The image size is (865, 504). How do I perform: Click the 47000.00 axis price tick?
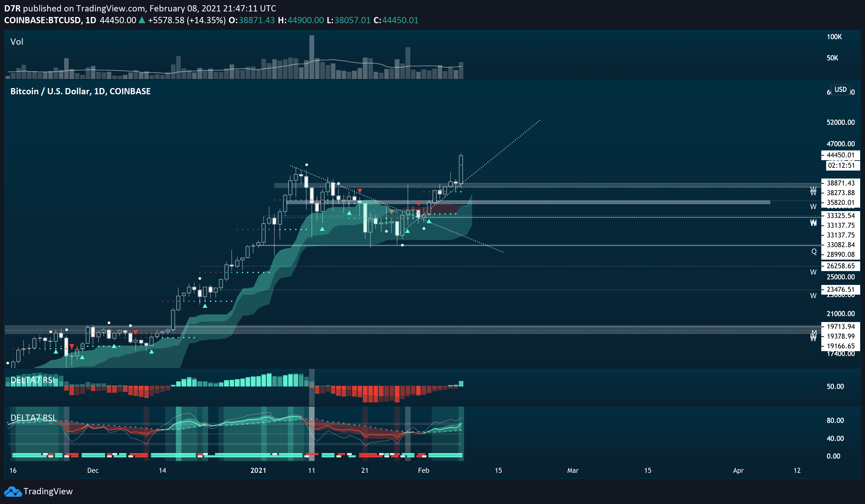pyautogui.click(x=841, y=144)
